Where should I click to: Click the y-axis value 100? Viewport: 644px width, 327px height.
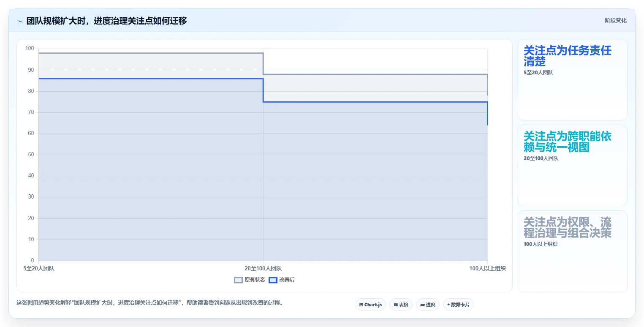30,49
